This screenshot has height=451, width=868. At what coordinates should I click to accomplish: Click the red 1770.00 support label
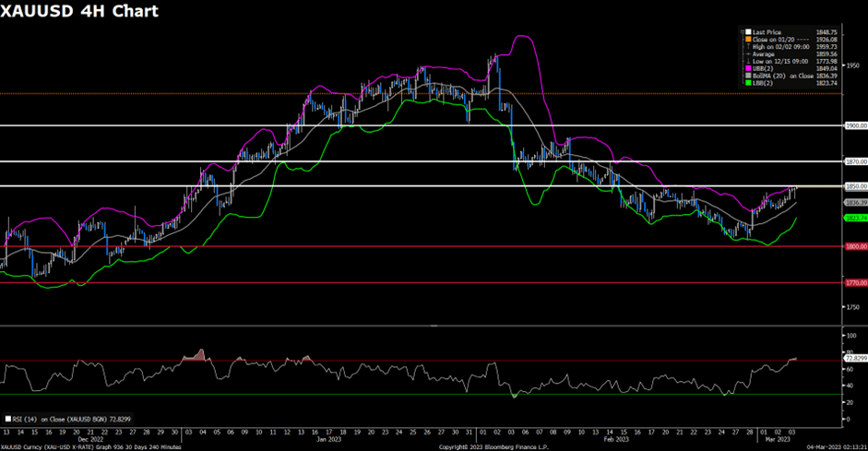tap(856, 282)
